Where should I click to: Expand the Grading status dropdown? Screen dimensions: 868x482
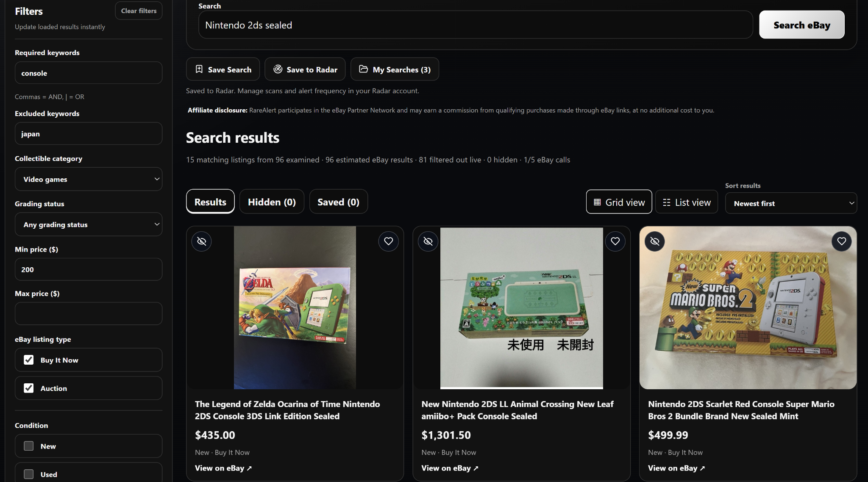pos(89,224)
